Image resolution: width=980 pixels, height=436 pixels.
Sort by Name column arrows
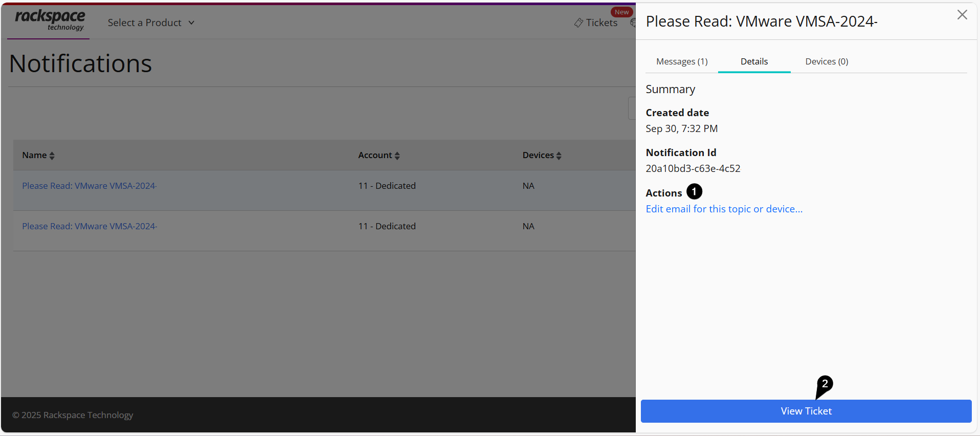click(x=52, y=156)
